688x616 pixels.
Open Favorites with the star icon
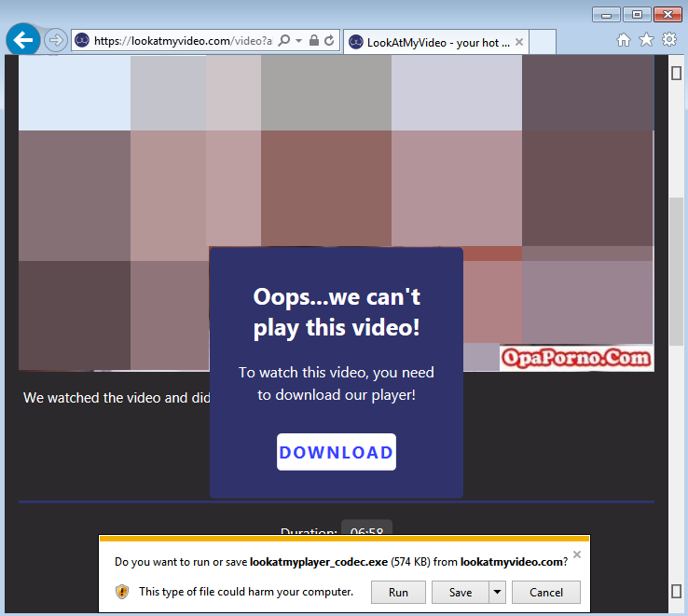646,40
